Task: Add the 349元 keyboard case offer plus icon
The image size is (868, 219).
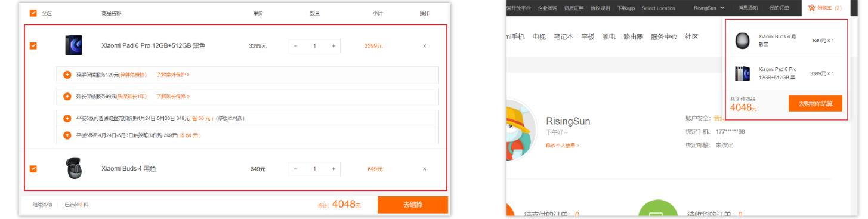Action: 67,118
